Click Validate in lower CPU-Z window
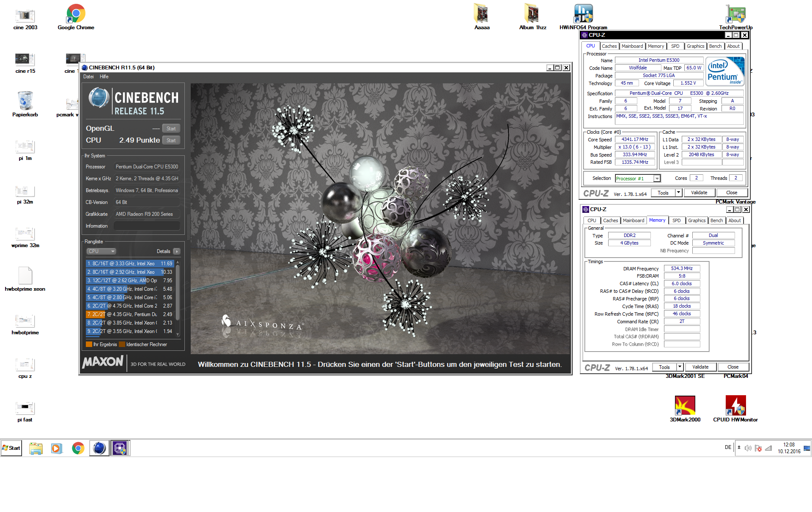This screenshot has height=512, width=812. 700,367
